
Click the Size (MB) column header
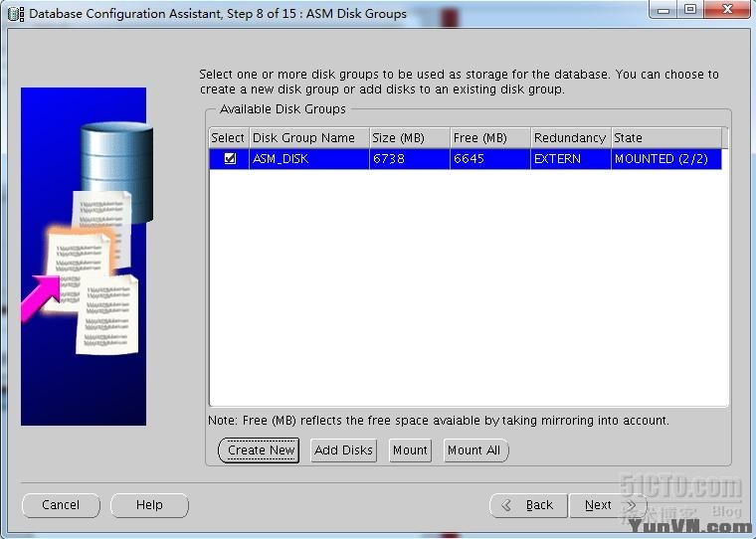(410, 138)
